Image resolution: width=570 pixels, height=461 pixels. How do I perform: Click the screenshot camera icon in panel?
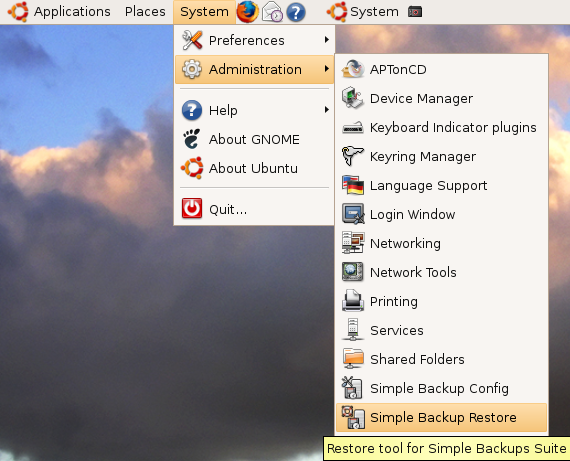[x=415, y=12]
